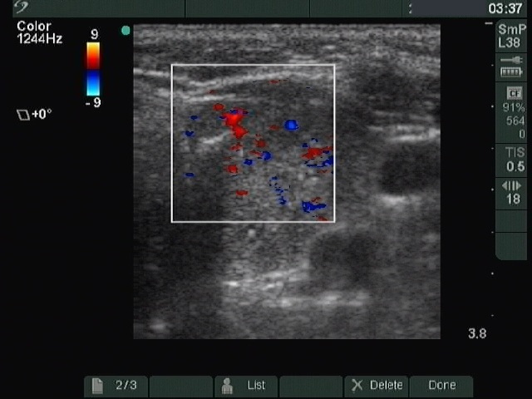
Task: Click the TIS 0.5 thermal index readout
Action: pyautogui.click(x=515, y=160)
